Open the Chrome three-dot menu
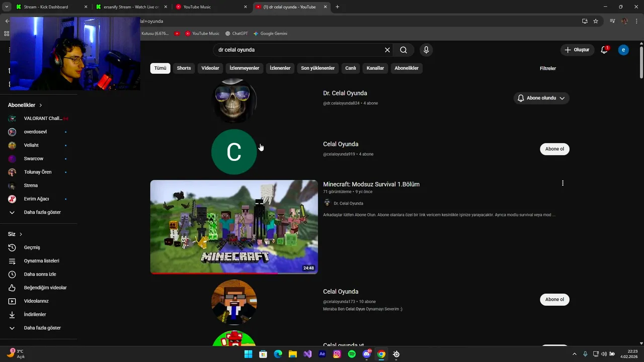The height and width of the screenshot is (362, 644). [637, 21]
